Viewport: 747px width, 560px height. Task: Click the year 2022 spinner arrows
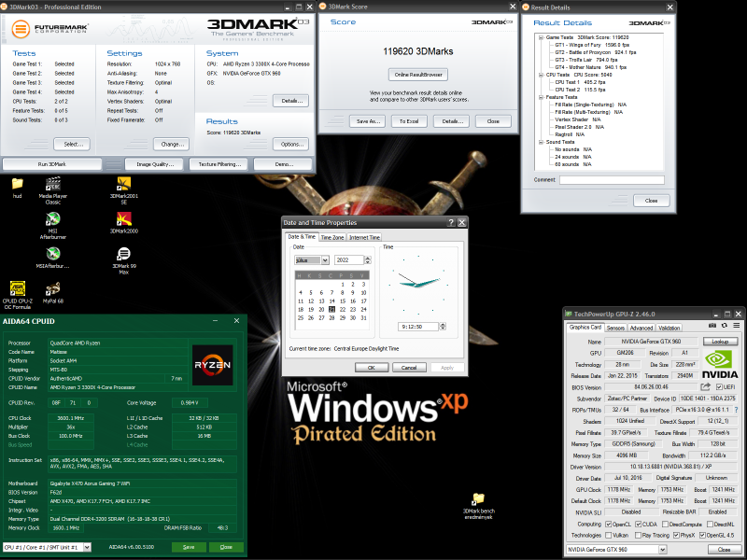click(367, 260)
